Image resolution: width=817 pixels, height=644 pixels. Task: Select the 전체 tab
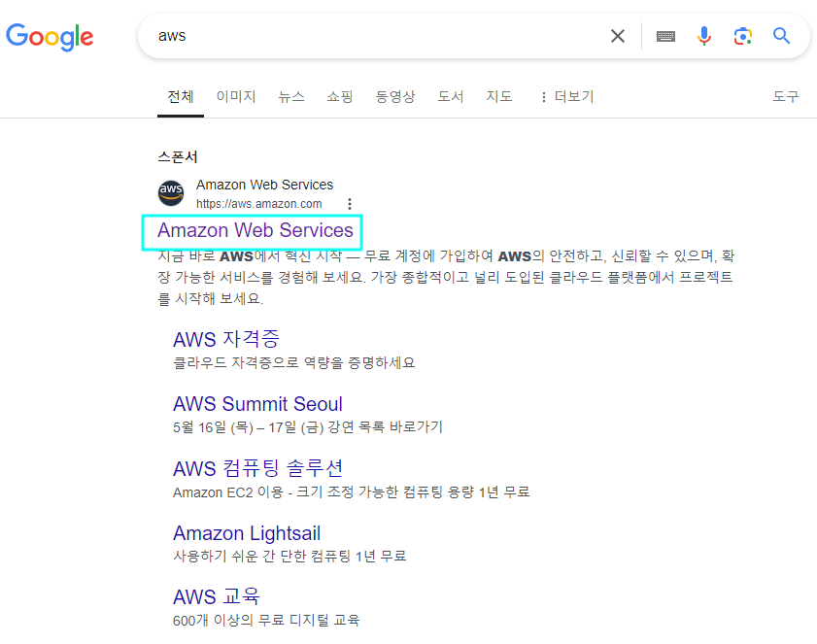pyautogui.click(x=181, y=96)
